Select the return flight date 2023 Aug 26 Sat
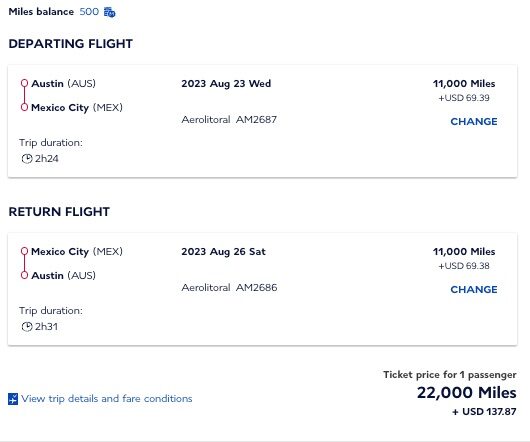 click(x=223, y=251)
